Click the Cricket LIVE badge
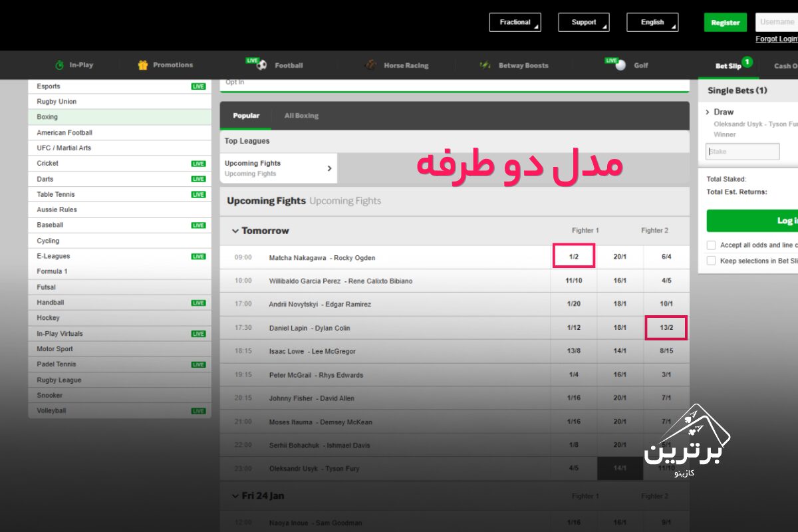798x532 pixels. pos(198,164)
